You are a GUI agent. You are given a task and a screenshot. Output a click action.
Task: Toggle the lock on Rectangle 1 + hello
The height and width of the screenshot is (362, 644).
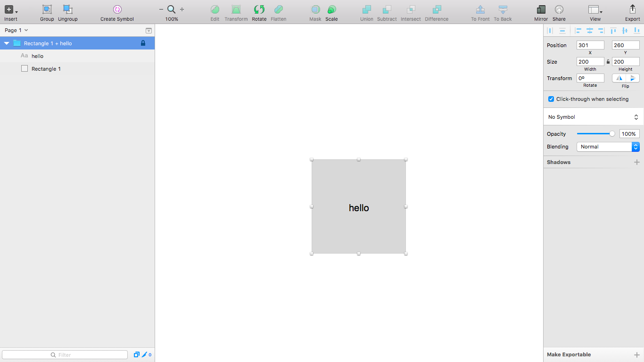[143, 43]
